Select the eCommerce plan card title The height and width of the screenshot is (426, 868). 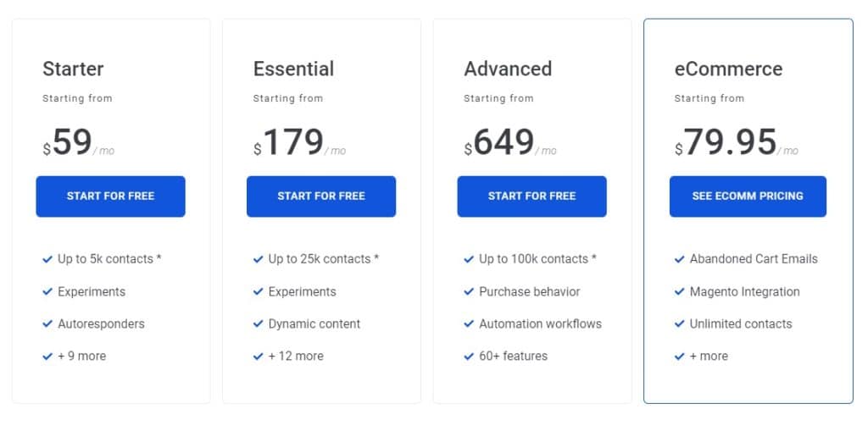pyautogui.click(x=728, y=69)
